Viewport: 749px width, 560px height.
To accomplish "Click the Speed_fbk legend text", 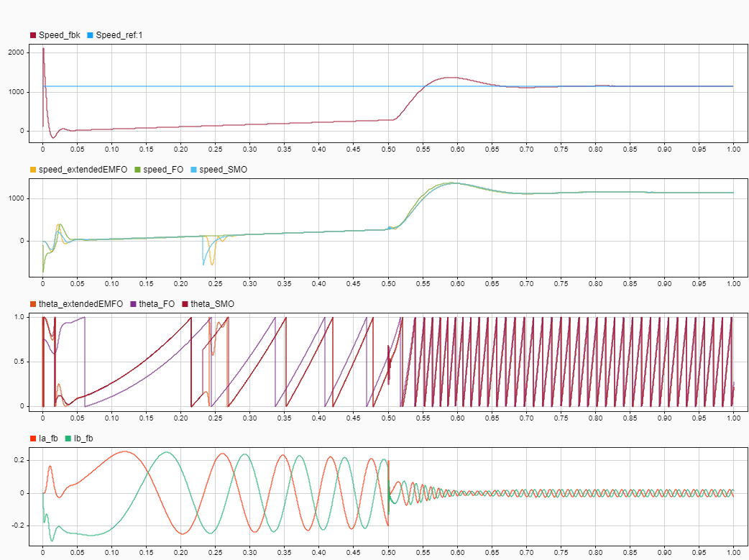I will pos(60,35).
